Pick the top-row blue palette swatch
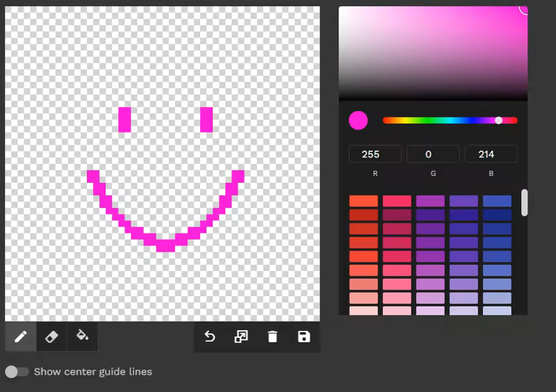Image resolution: width=556 pixels, height=392 pixels. point(497,201)
